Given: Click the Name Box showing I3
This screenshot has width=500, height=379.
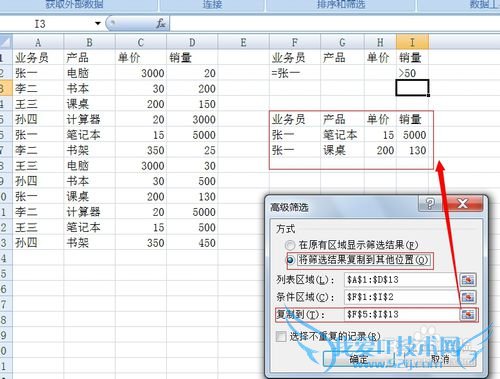Looking at the screenshot, I should [x=47, y=24].
